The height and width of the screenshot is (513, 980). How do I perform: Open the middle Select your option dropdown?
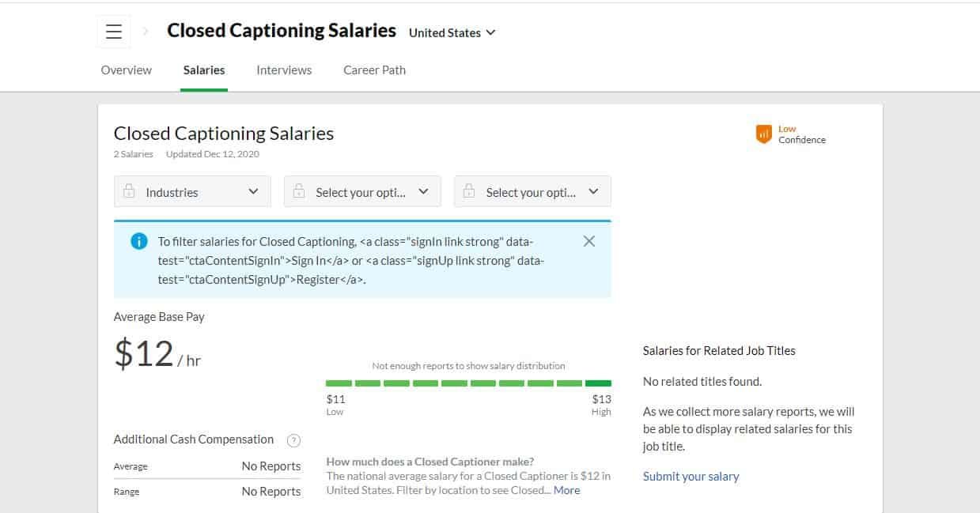(423, 190)
